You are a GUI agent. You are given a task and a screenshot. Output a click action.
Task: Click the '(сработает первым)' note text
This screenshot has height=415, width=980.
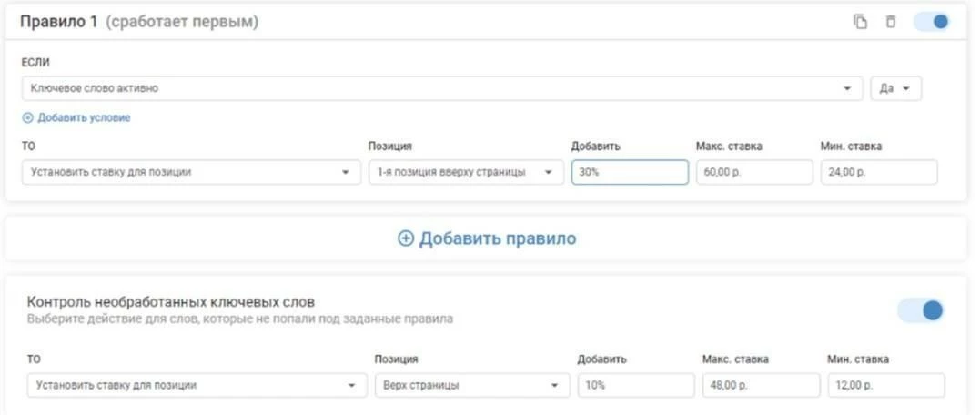click(x=182, y=22)
